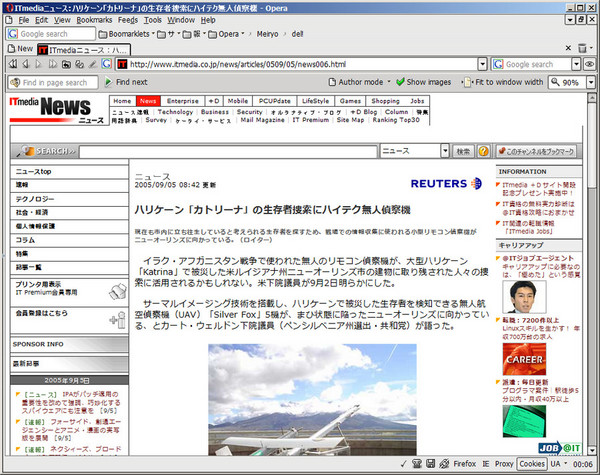Click the floppy disk save icon in status bar
Screen dimensions: 600x475
coord(430,464)
